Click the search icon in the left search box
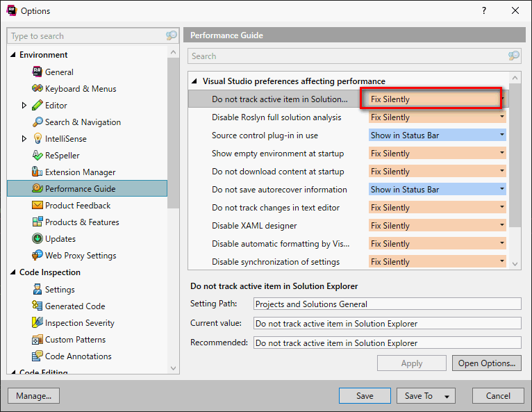This screenshot has width=532, height=412. tap(171, 35)
